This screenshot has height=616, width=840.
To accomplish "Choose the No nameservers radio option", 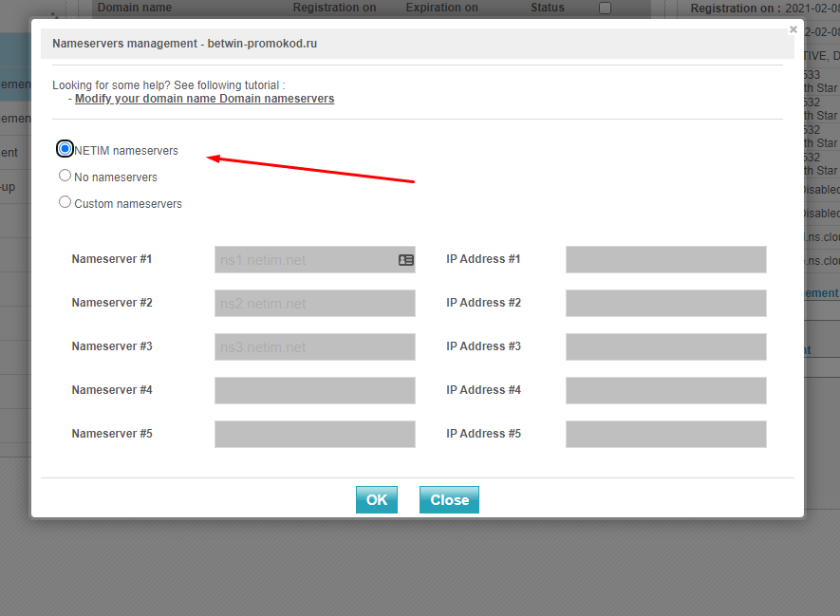I will [x=65, y=176].
